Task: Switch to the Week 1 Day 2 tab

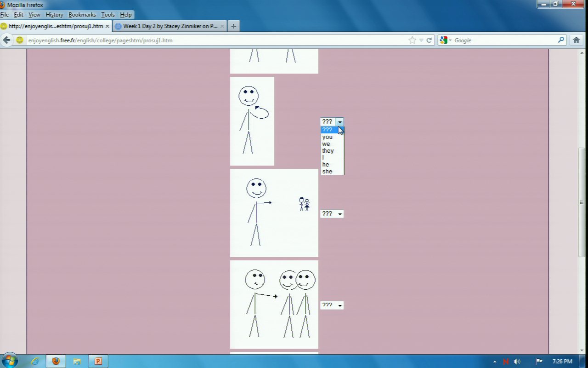Action: pos(170,26)
